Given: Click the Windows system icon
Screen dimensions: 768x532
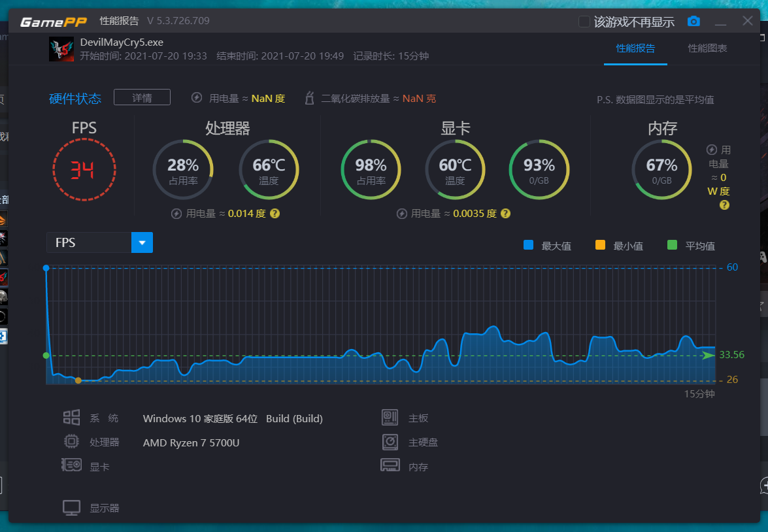Looking at the screenshot, I should (71, 418).
